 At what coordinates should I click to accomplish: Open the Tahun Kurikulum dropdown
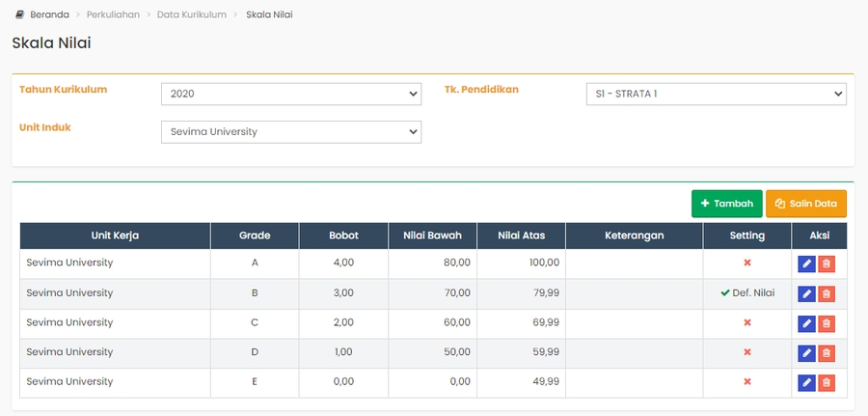click(290, 94)
